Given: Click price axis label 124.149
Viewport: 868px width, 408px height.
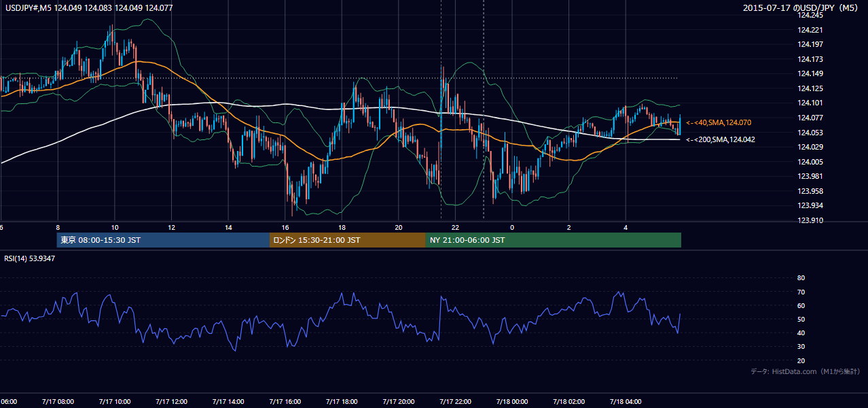Looking at the screenshot, I should click(x=810, y=74).
